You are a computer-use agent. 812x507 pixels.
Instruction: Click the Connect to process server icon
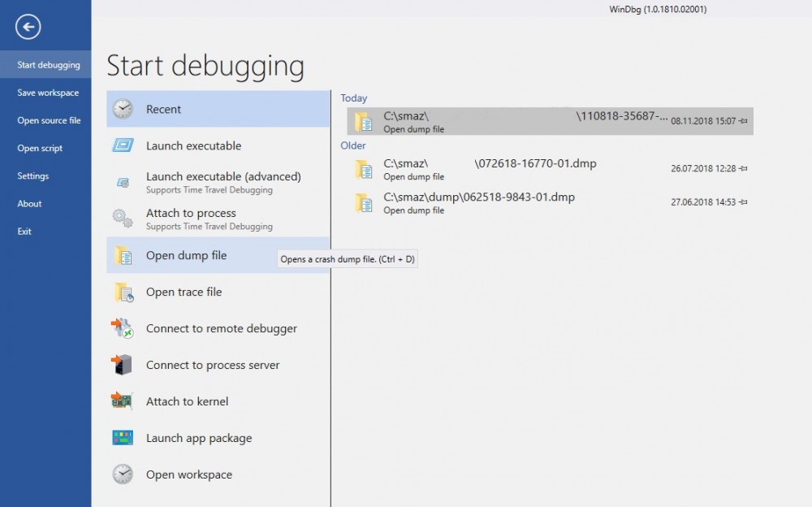coord(123,366)
